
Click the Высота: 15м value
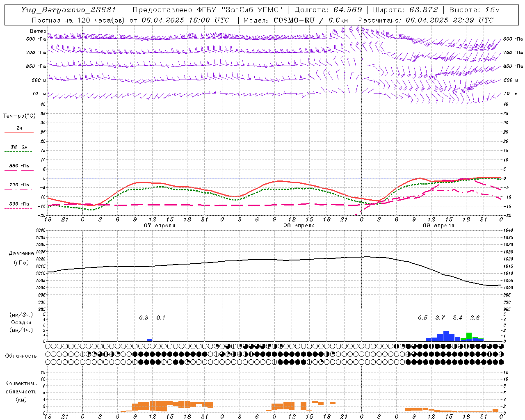pos(475,10)
